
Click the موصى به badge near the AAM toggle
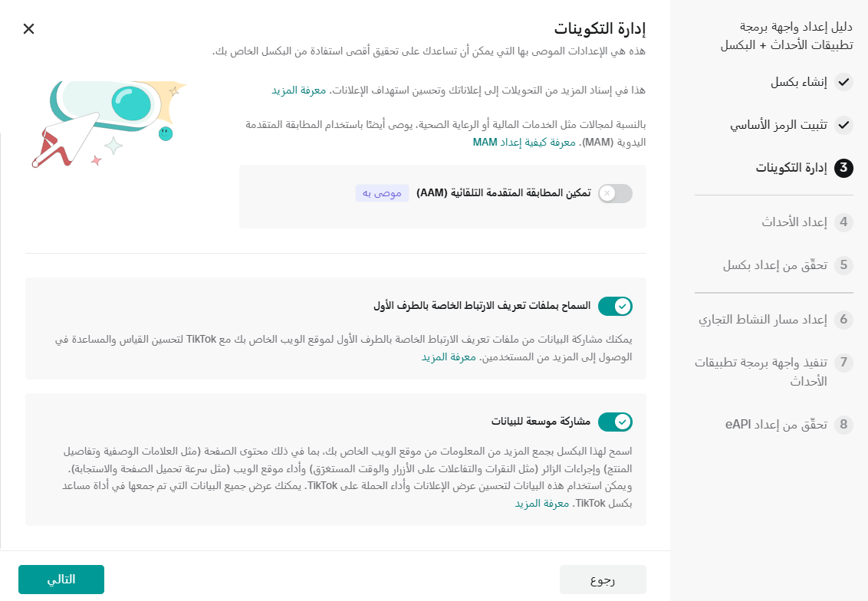381,194
